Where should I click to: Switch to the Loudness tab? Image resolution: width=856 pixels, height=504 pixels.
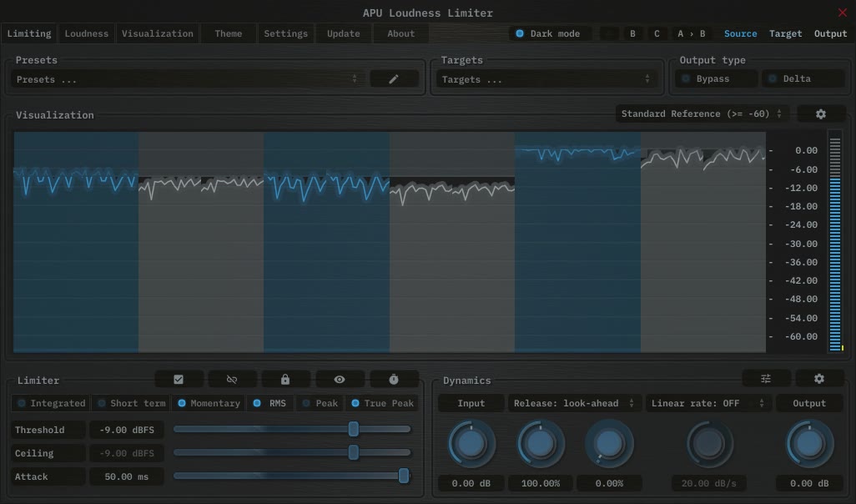tap(86, 33)
